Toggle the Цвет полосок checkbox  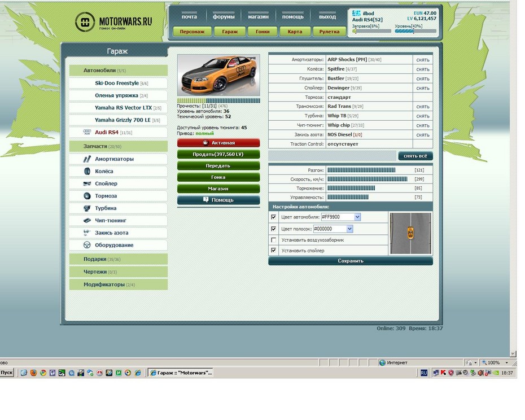pos(274,229)
